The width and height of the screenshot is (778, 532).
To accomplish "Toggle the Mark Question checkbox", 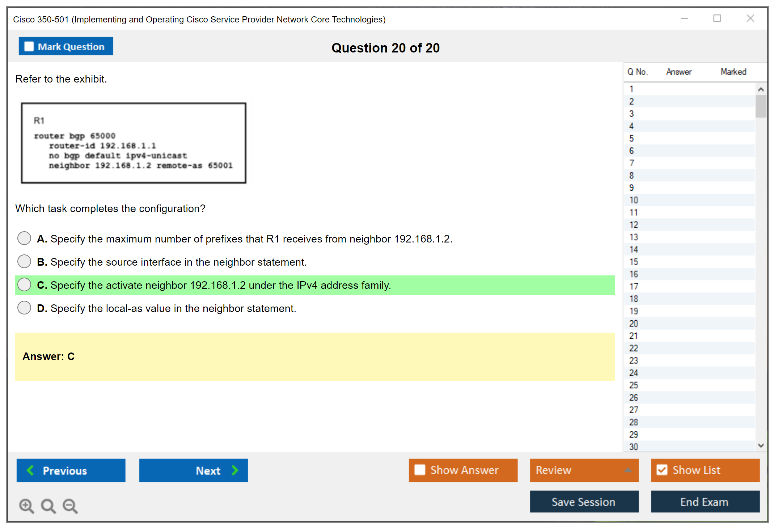I will 29,47.
